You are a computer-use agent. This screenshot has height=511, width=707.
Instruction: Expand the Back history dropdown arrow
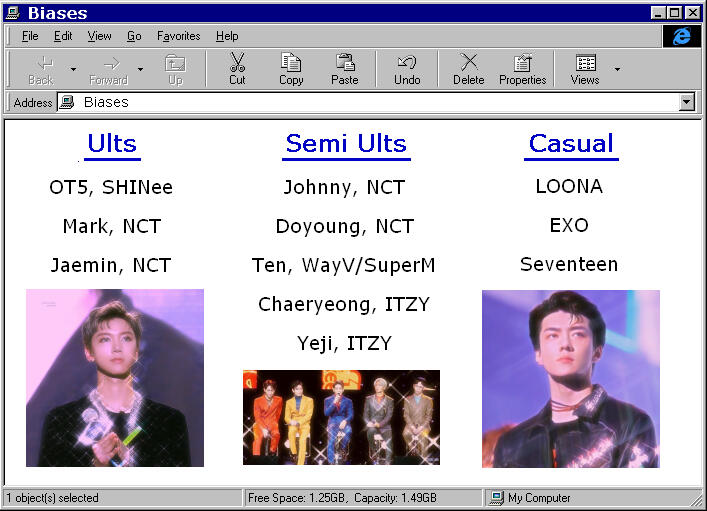tap(73, 69)
